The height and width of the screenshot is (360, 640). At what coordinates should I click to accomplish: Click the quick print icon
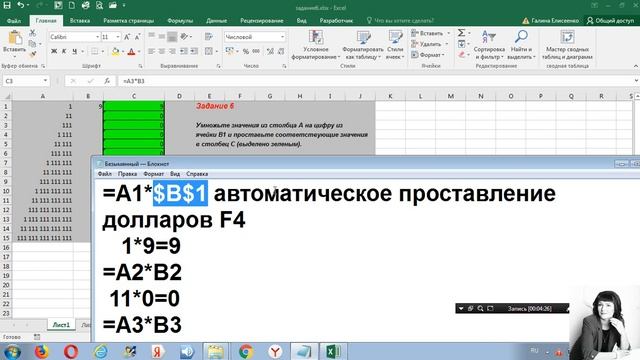[x=85, y=5]
